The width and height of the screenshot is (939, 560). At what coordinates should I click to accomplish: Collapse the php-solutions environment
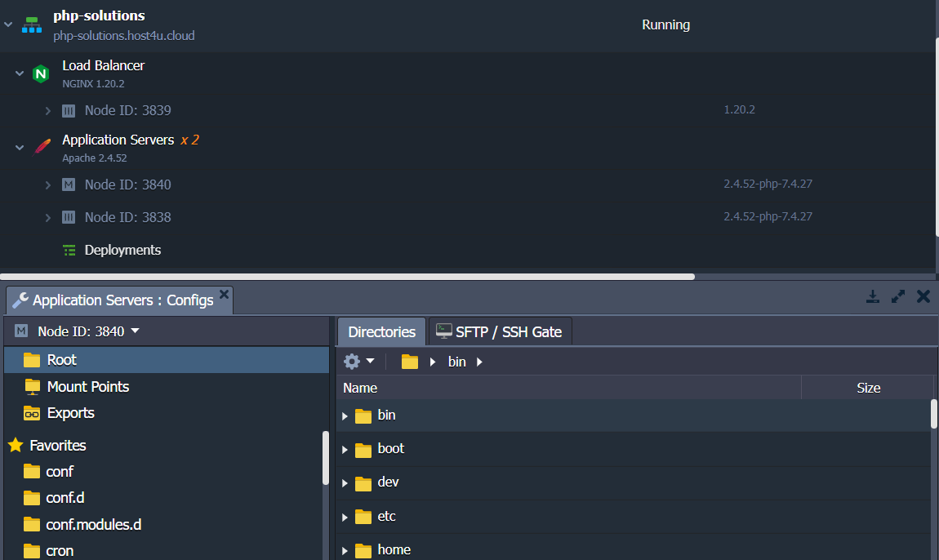(8, 24)
